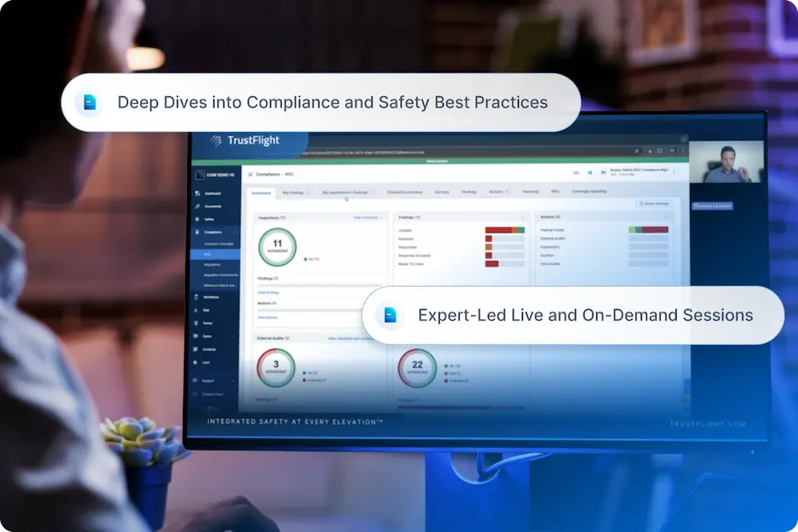Switch to the My findings tab
The image size is (798, 532).
[x=294, y=192]
